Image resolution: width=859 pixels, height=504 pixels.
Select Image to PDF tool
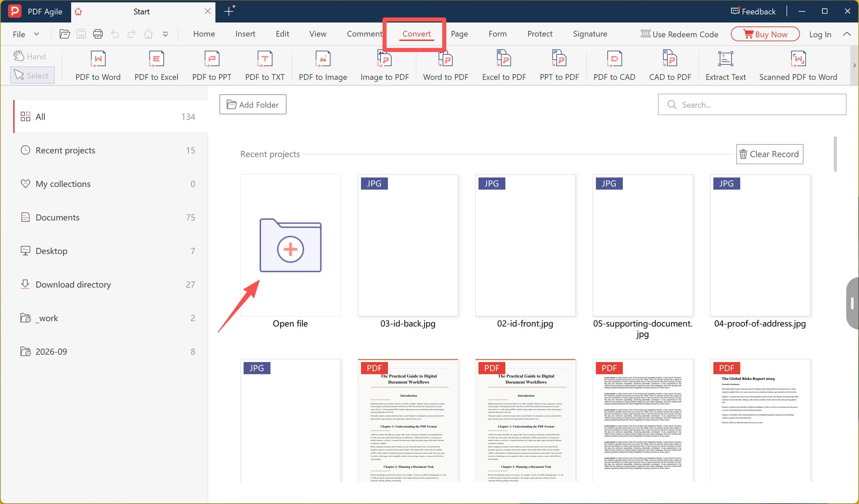385,66
